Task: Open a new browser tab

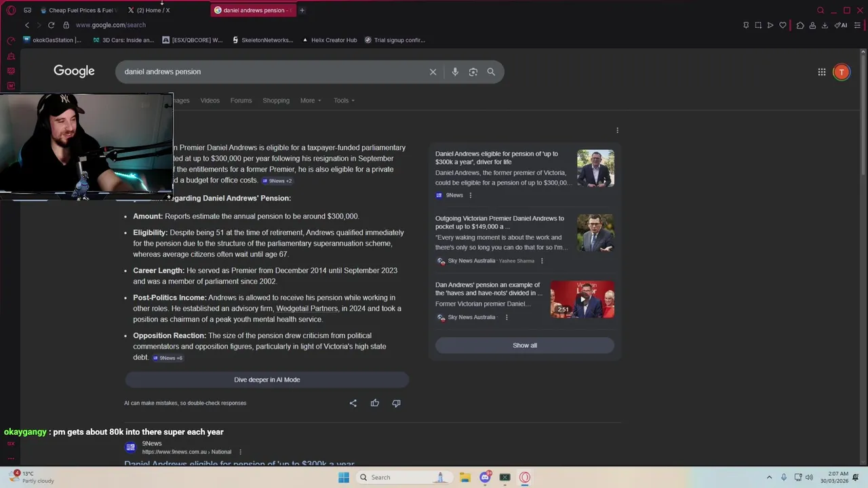Action: [x=302, y=10]
